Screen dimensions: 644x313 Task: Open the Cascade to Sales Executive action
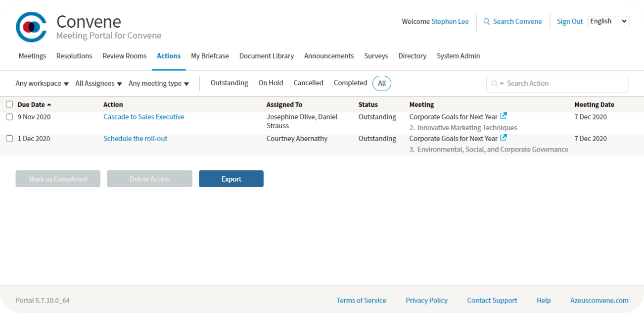pos(144,117)
